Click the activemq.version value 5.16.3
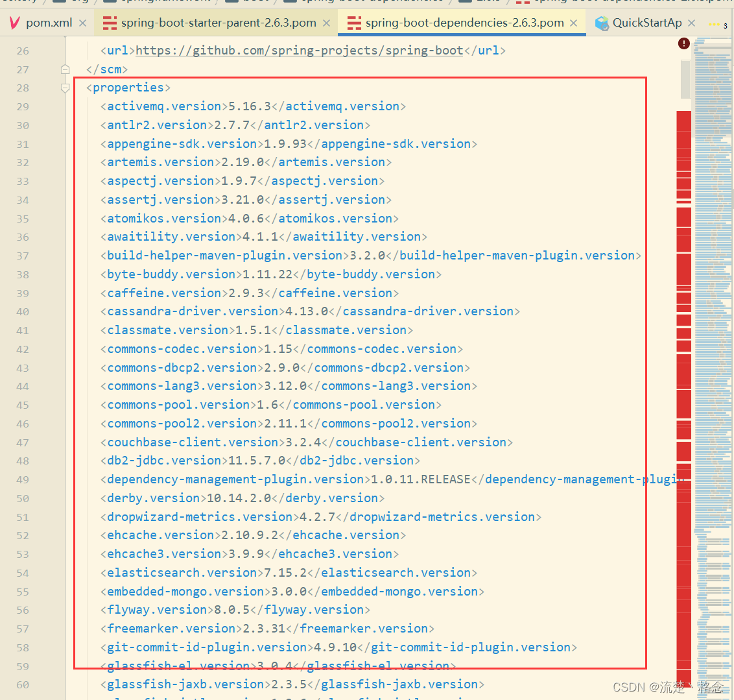 coord(250,106)
